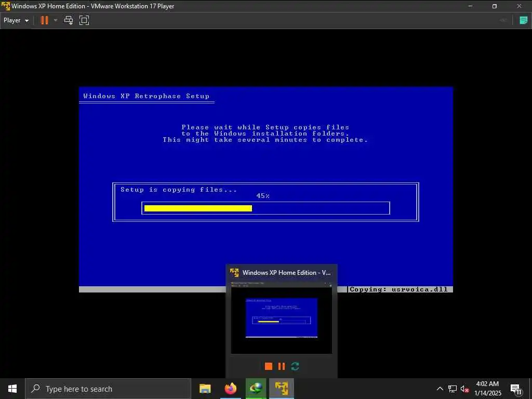Click the Windows XP Retrophase Setup heading
The height and width of the screenshot is (399, 532).
pos(146,96)
